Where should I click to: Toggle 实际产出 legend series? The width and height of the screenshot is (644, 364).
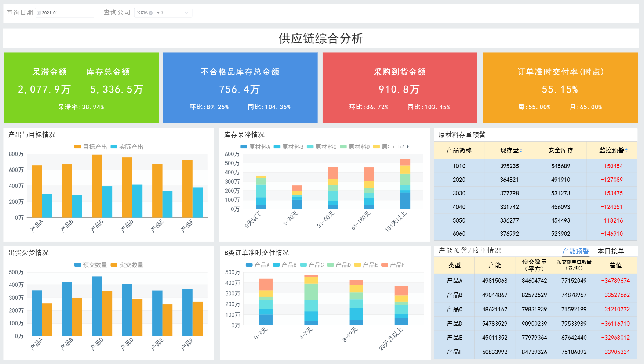(x=127, y=147)
